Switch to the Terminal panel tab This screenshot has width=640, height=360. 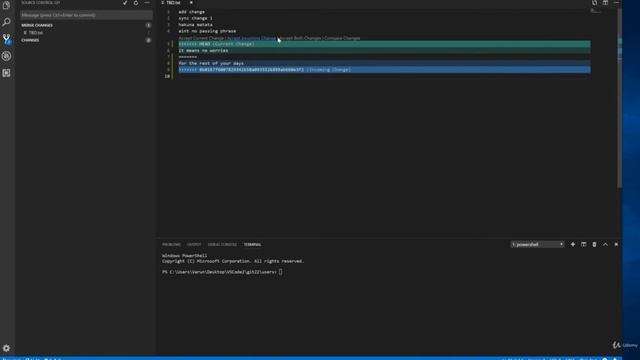(x=252, y=244)
